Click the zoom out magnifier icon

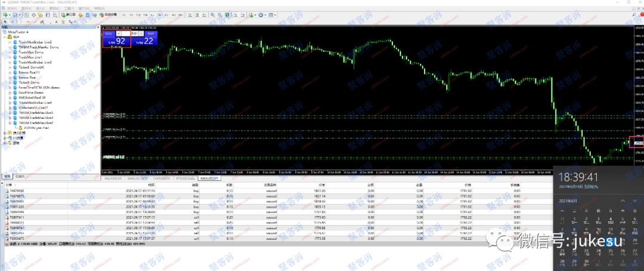pos(219,15)
